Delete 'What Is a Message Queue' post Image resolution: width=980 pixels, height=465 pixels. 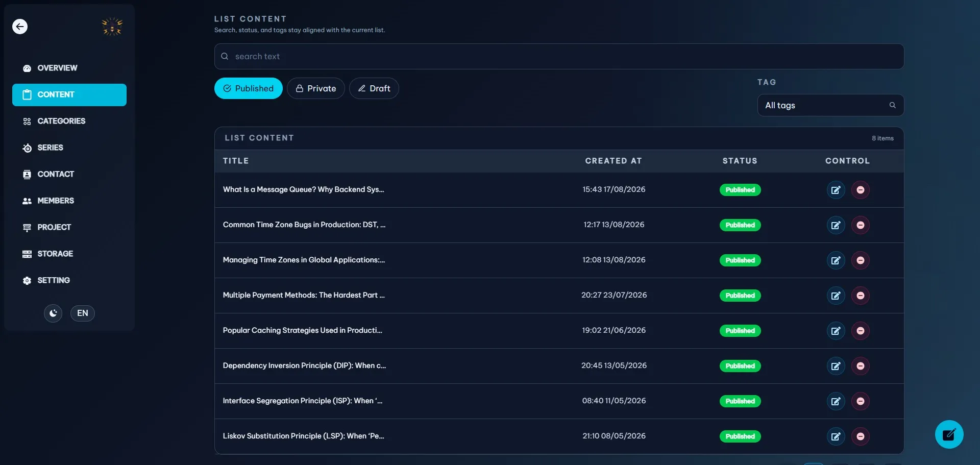point(861,190)
